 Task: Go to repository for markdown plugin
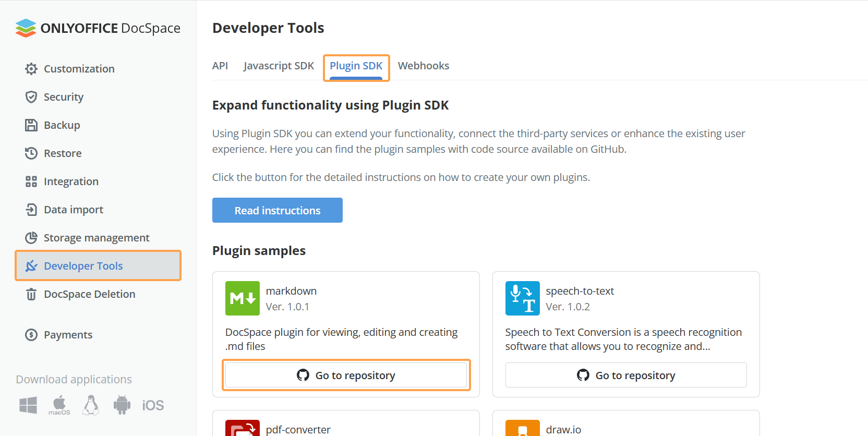click(x=346, y=375)
